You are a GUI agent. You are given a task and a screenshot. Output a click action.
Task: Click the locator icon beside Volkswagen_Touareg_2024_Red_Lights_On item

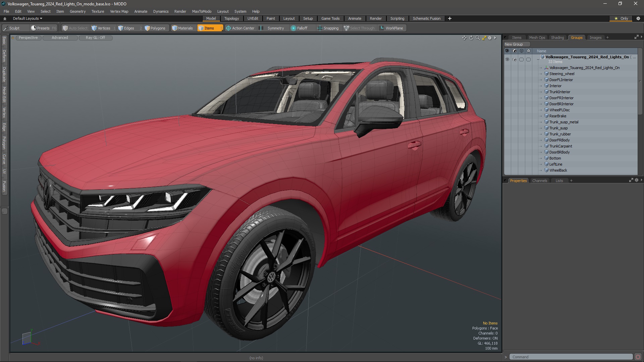tap(546, 68)
